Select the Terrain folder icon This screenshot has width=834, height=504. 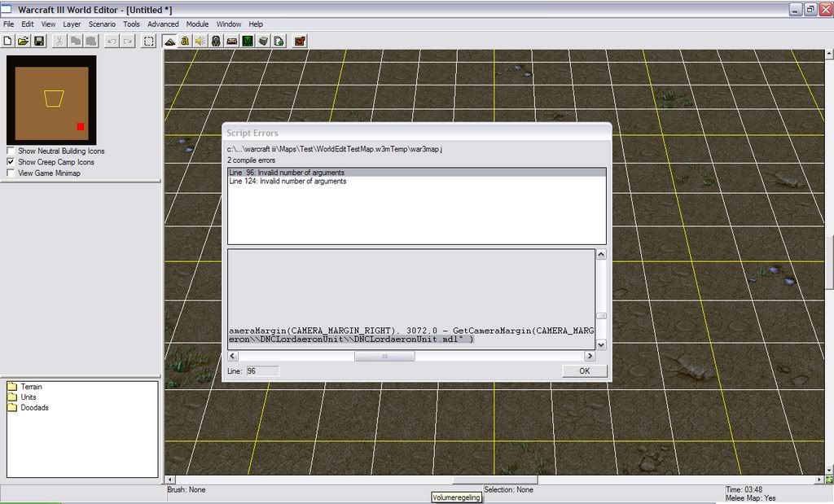(x=12, y=387)
